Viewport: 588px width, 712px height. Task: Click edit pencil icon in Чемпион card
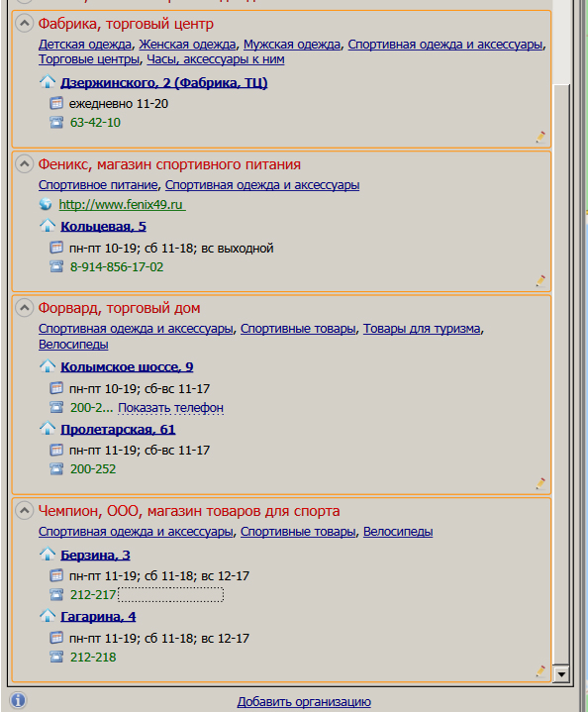point(540,671)
